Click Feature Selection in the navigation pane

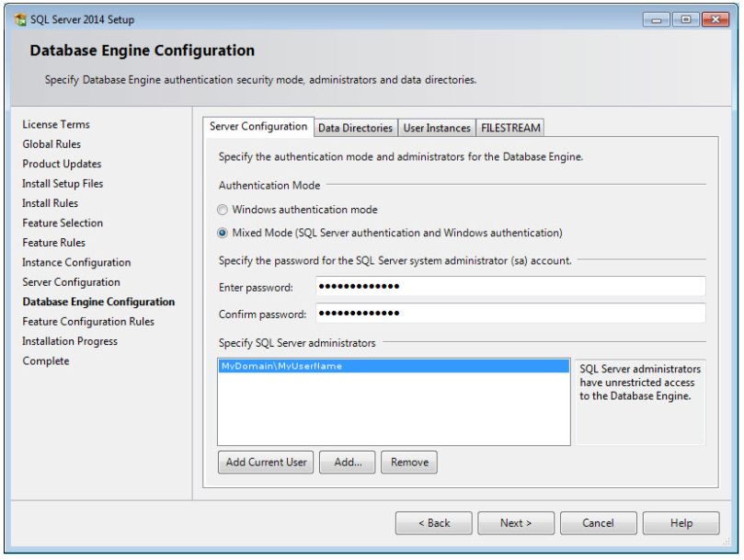click(62, 223)
